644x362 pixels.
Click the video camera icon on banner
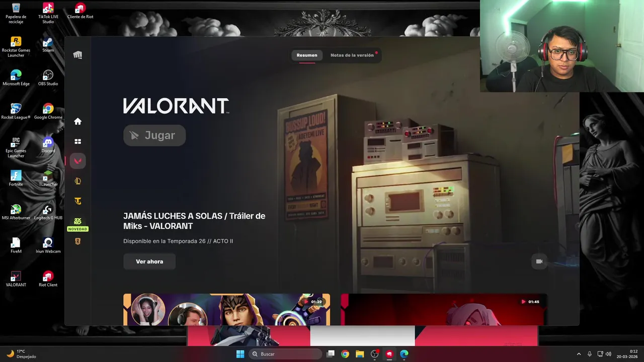click(x=539, y=261)
